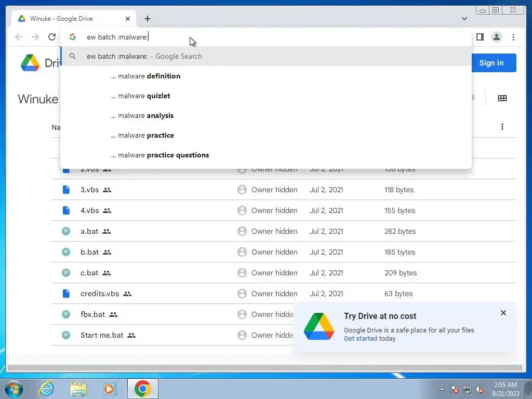Switch to grid layout view icon

[x=502, y=98]
